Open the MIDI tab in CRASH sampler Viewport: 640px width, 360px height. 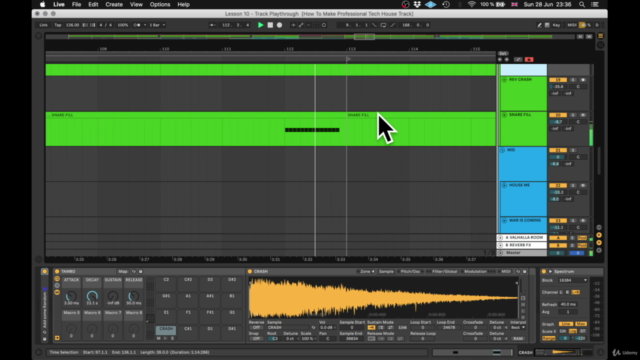(505, 271)
